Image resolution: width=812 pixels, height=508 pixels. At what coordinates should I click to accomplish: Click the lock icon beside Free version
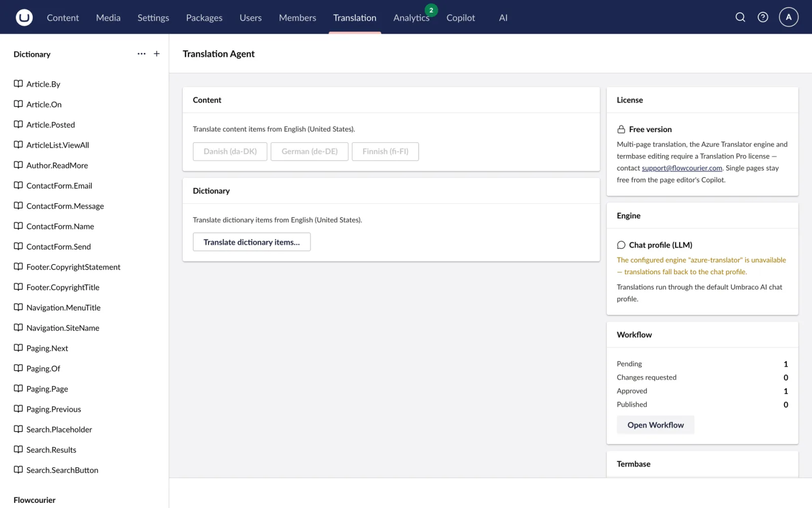(621, 130)
